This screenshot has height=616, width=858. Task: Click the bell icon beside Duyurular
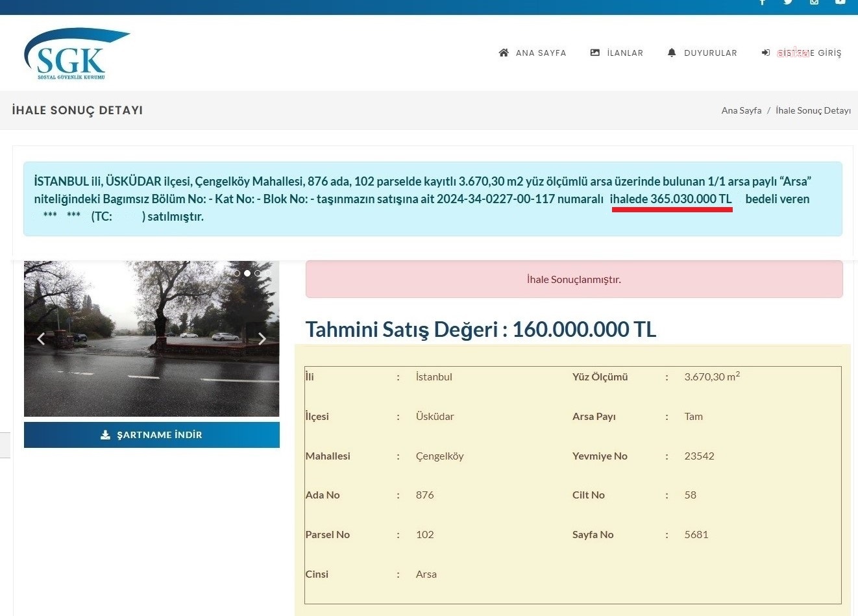[672, 53]
